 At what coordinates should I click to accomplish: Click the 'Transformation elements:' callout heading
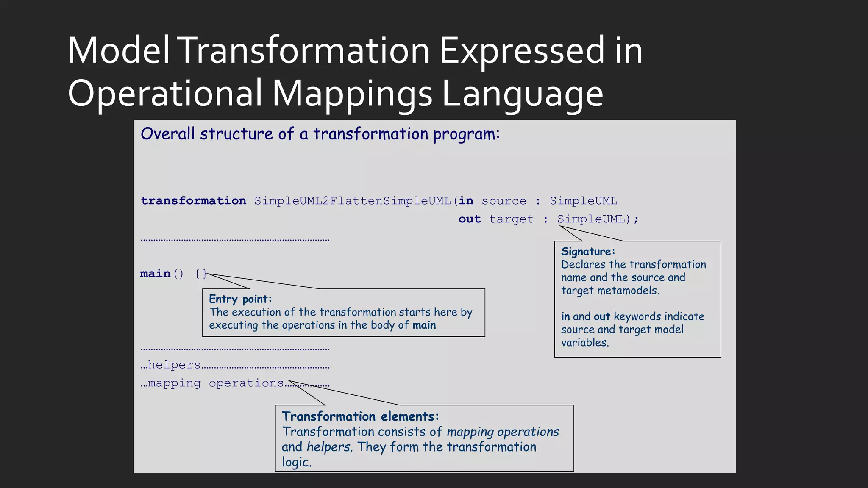pos(360,416)
